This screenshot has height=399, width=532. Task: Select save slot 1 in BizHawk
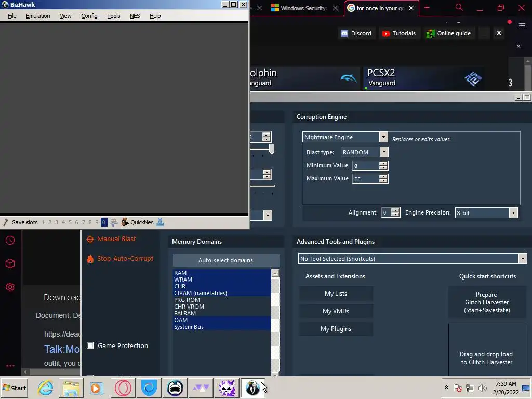(x=43, y=222)
